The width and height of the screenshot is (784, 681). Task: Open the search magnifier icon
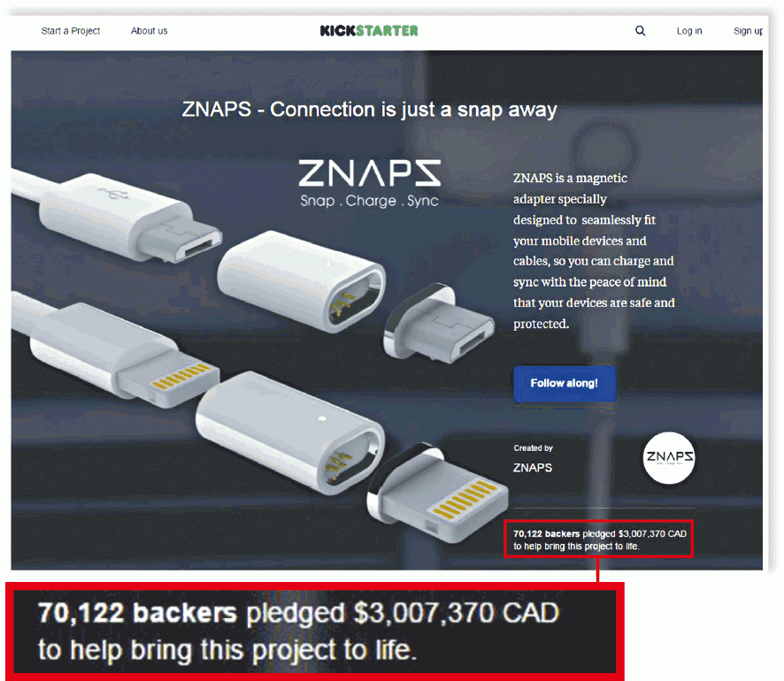pos(640,31)
